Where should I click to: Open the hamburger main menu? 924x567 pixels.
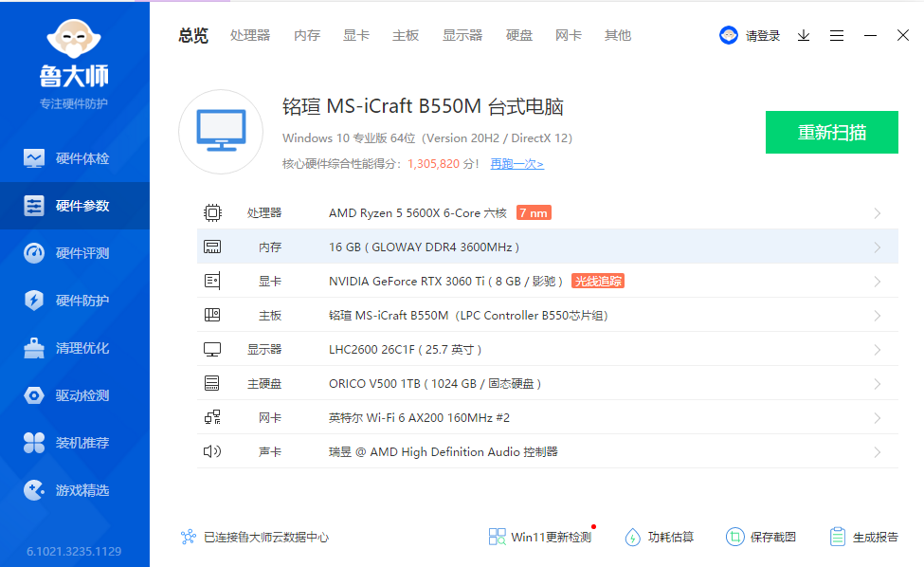[x=837, y=35]
